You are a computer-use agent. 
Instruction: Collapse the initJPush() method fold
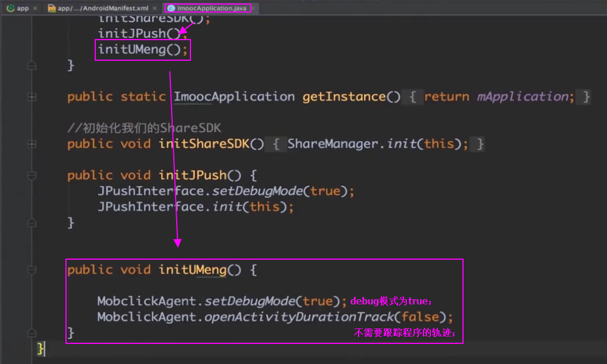(x=32, y=175)
